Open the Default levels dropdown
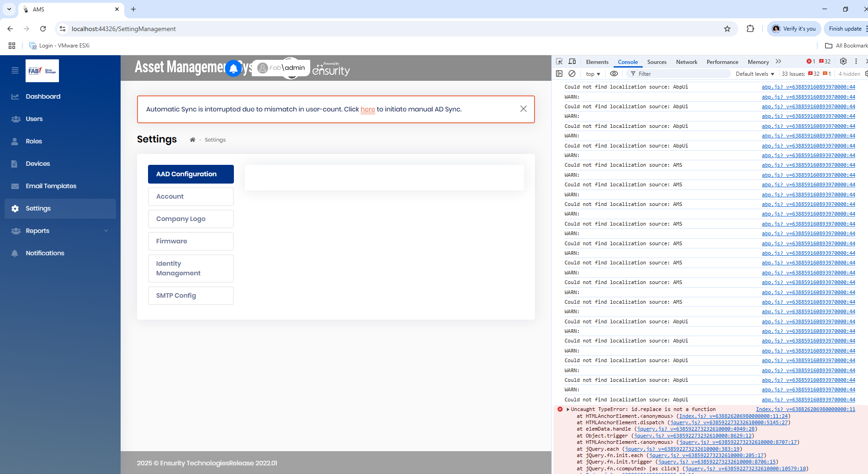The image size is (868, 474). click(755, 74)
